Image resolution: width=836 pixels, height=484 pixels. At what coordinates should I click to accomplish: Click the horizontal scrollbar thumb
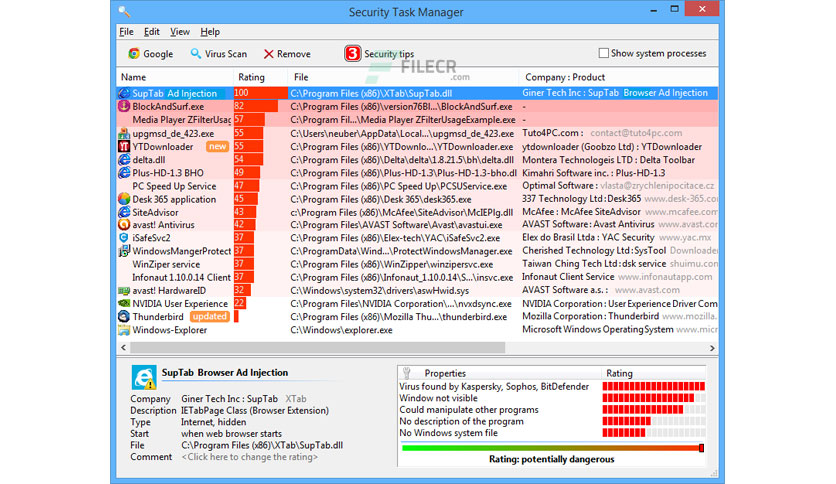click(x=317, y=348)
